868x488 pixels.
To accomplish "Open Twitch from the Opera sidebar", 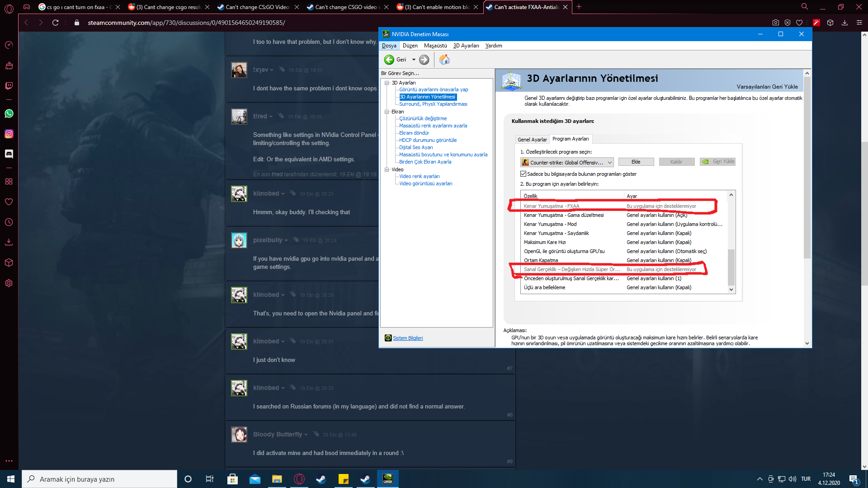I will click(x=9, y=86).
